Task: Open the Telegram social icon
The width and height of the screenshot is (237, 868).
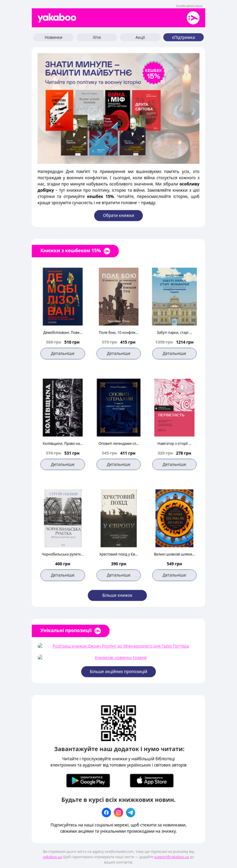Action: point(130,812)
